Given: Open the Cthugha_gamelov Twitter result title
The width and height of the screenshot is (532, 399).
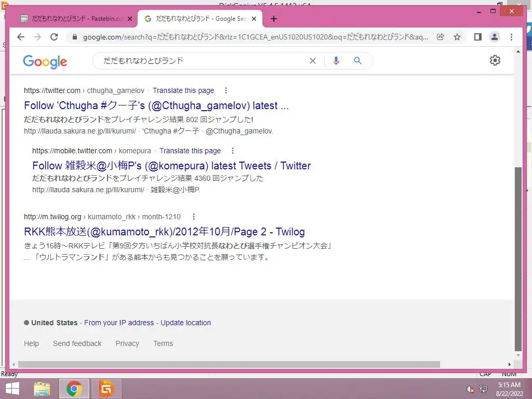Looking at the screenshot, I should coord(156,105).
